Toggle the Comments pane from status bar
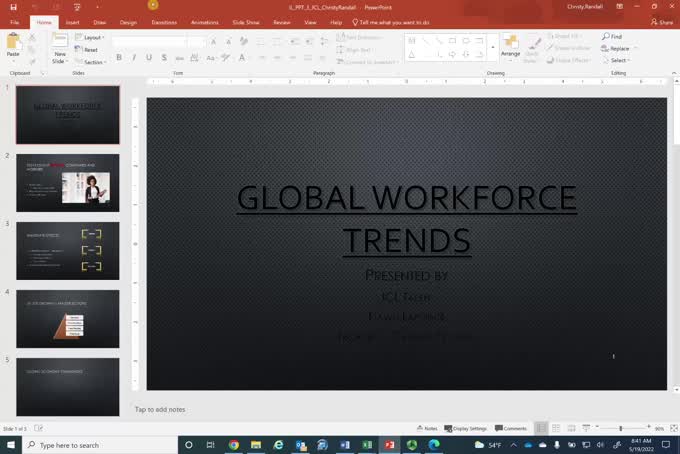 pos(510,428)
